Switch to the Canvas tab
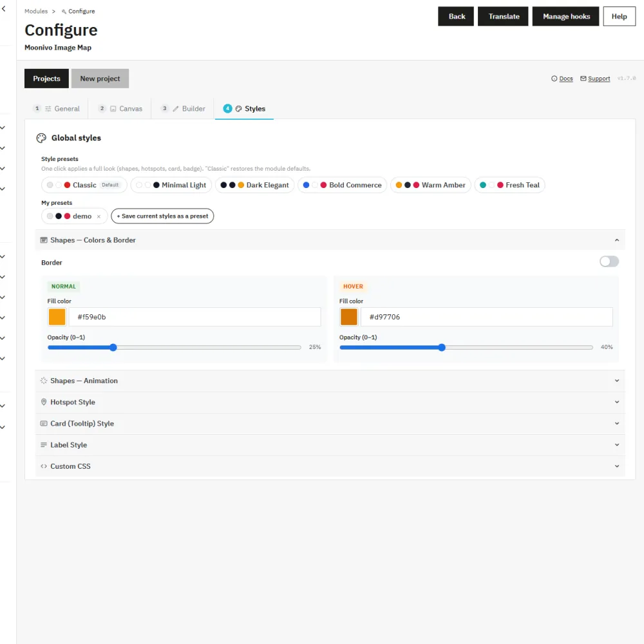 point(120,109)
